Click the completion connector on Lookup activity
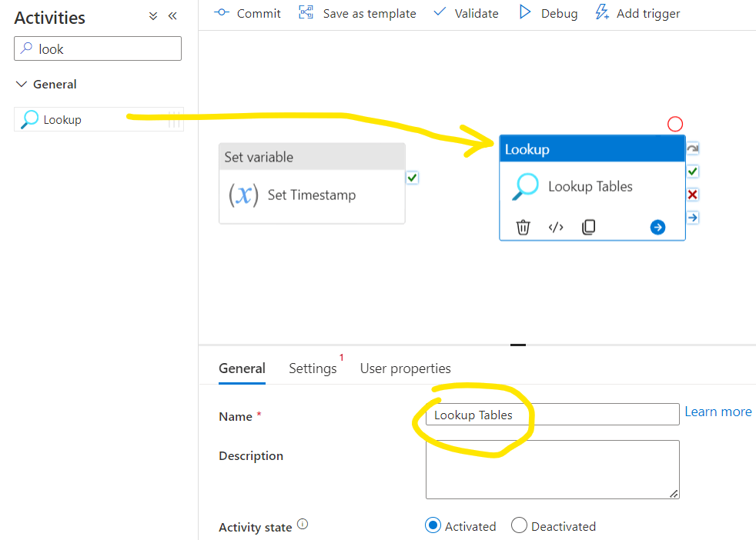Screen dimensions: 756x540 tap(692, 218)
